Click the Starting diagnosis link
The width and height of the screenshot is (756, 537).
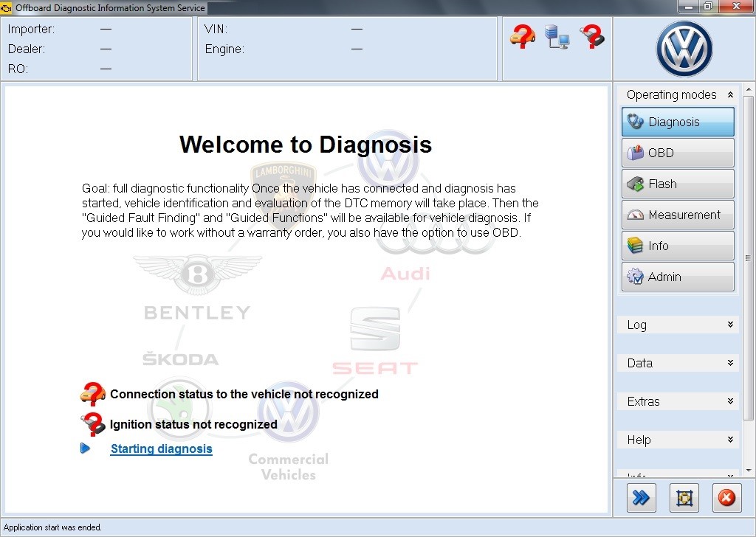[162, 449]
